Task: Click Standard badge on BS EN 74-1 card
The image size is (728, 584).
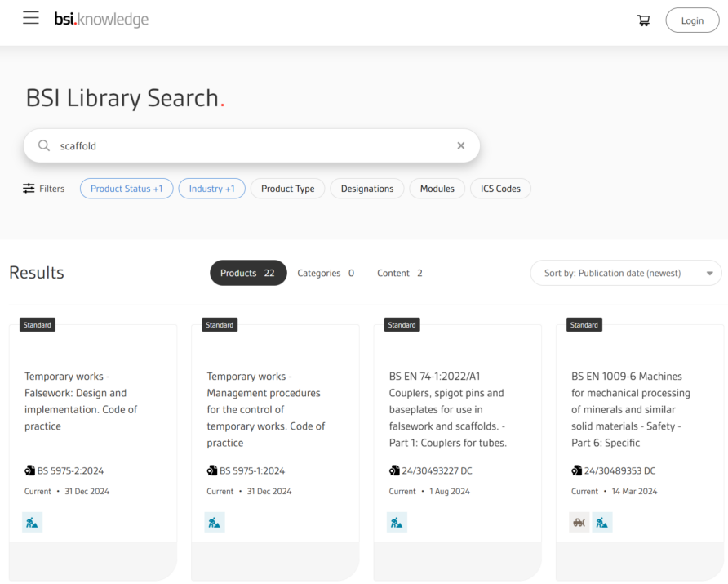Action: (402, 325)
